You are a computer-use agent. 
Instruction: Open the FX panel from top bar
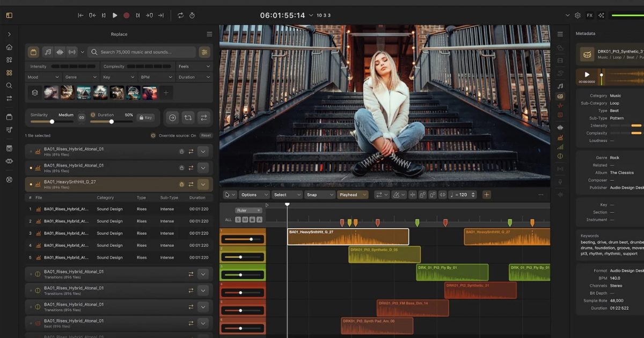click(x=589, y=16)
